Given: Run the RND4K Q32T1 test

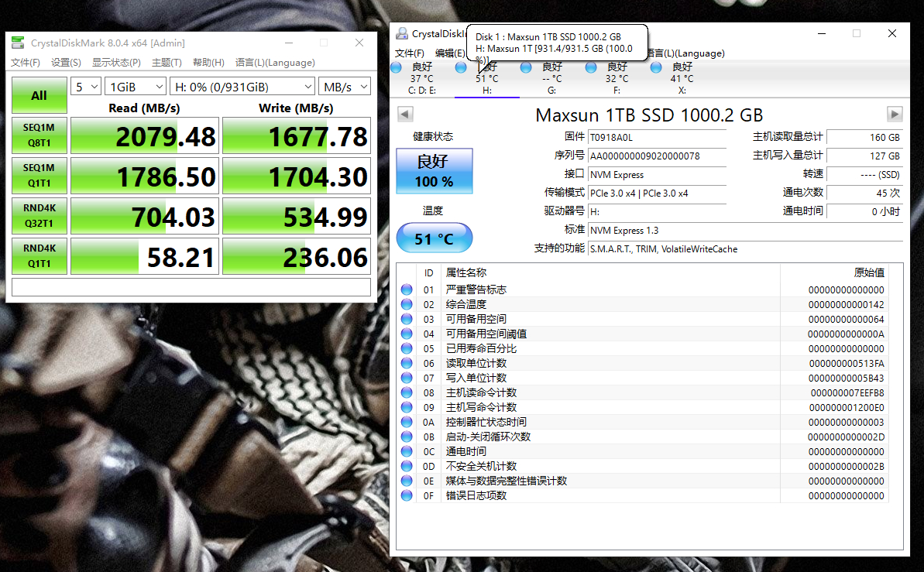Looking at the screenshot, I should point(40,216).
